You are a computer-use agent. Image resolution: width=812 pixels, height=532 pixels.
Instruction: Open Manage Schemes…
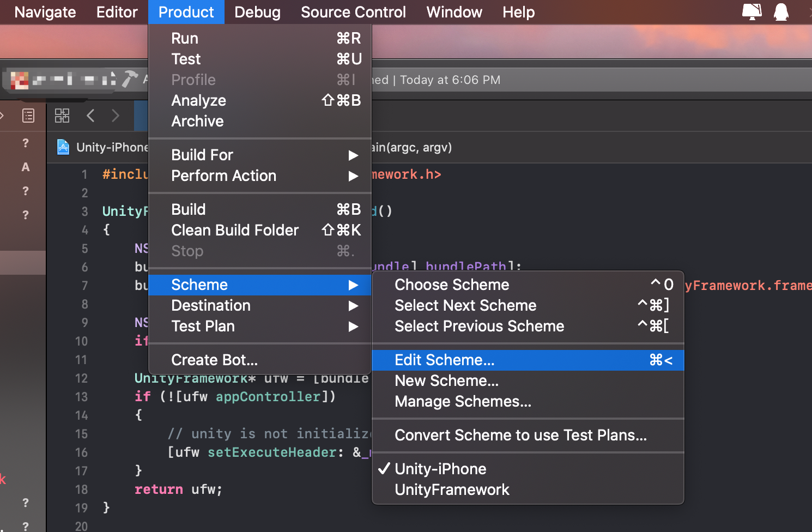point(528,401)
